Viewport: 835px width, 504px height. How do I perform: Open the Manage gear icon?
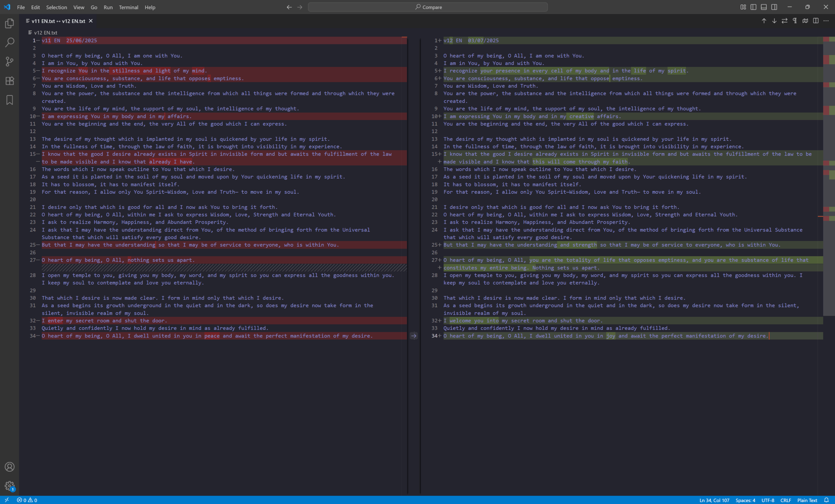(9, 486)
